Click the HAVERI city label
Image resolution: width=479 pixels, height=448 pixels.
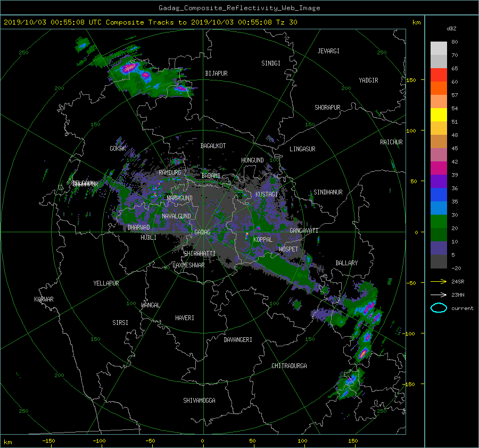[185, 318]
